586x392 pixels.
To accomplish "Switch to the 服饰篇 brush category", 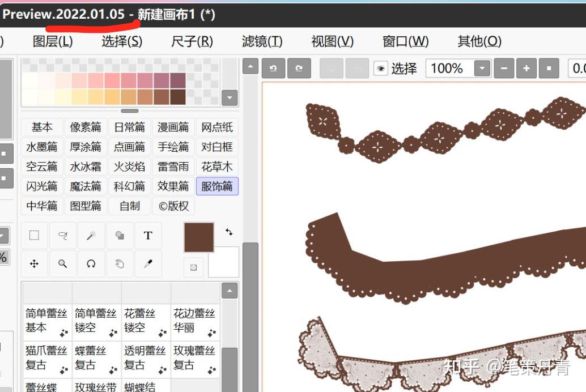I will 217,186.
